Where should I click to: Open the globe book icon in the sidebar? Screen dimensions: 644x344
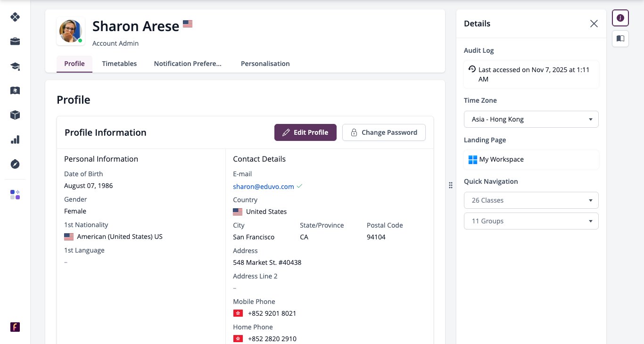(x=15, y=90)
